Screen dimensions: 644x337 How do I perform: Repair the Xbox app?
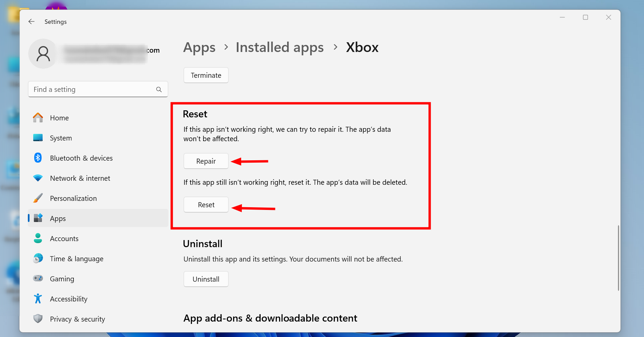coord(206,161)
